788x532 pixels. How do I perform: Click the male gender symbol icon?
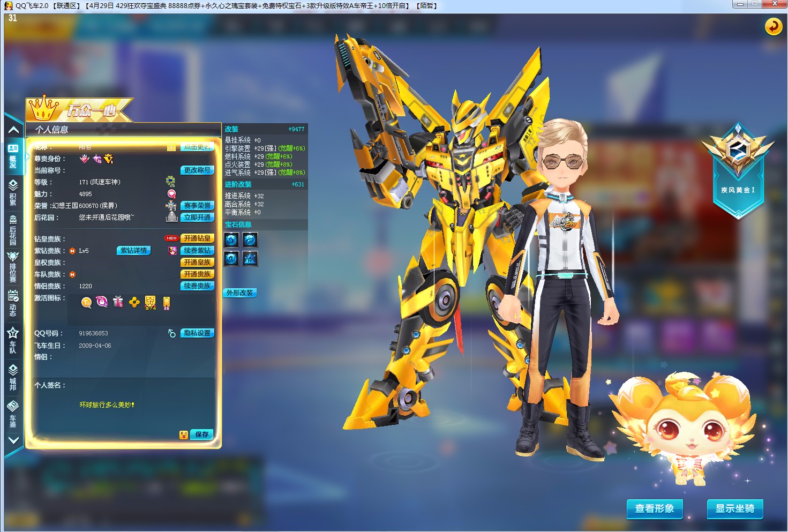[172, 333]
